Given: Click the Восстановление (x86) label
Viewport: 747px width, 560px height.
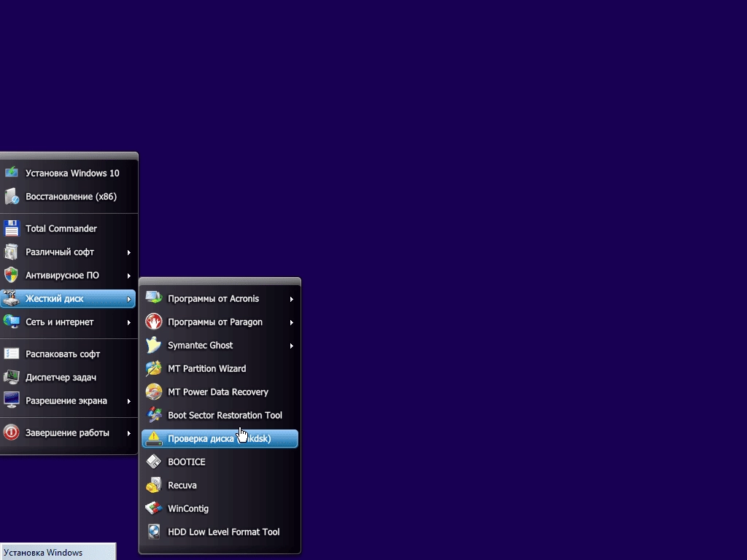Looking at the screenshot, I should [71, 196].
